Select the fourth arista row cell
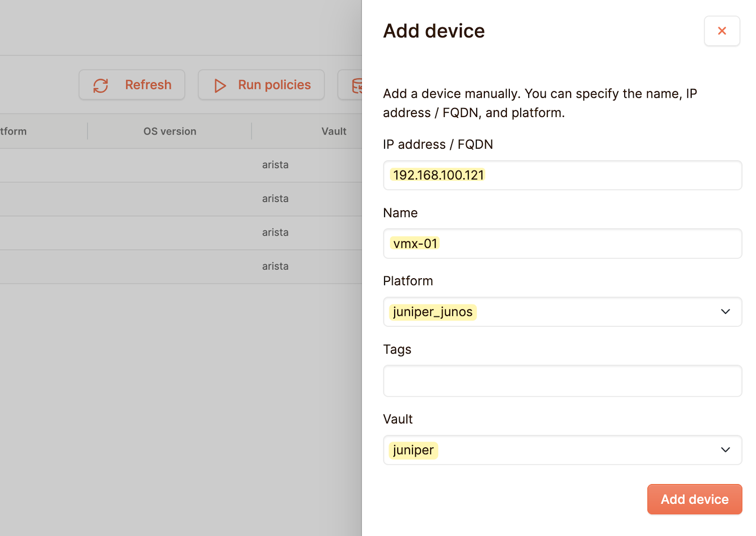756x536 pixels. 275,266
